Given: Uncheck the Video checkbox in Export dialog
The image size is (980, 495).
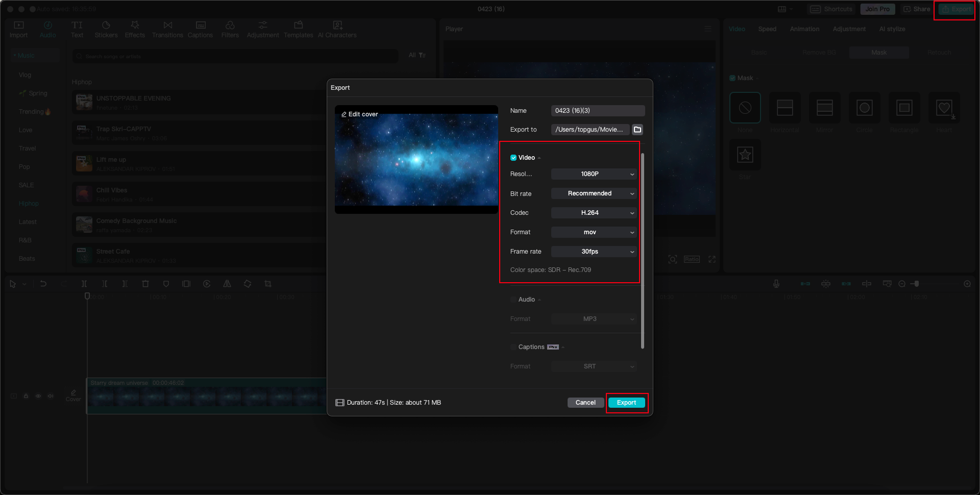Looking at the screenshot, I should point(513,158).
